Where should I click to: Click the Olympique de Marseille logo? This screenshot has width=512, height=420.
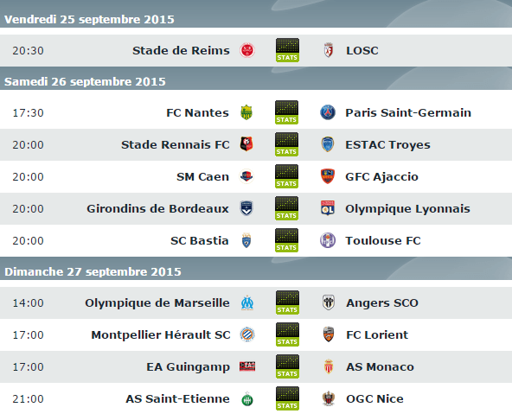tap(247, 302)
